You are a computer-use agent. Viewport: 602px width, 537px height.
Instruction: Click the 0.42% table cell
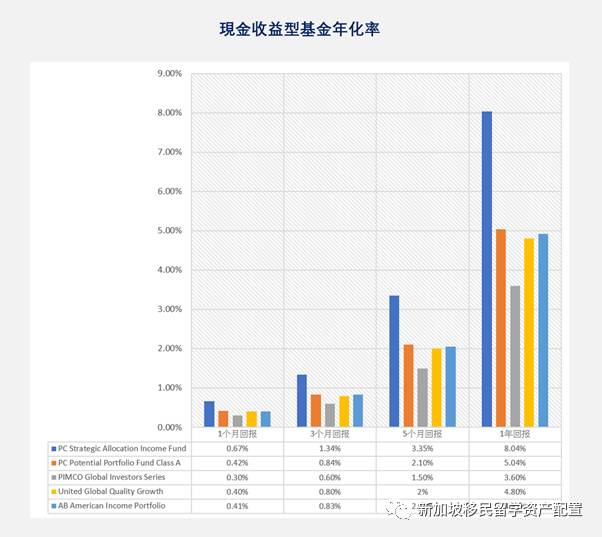237,463
